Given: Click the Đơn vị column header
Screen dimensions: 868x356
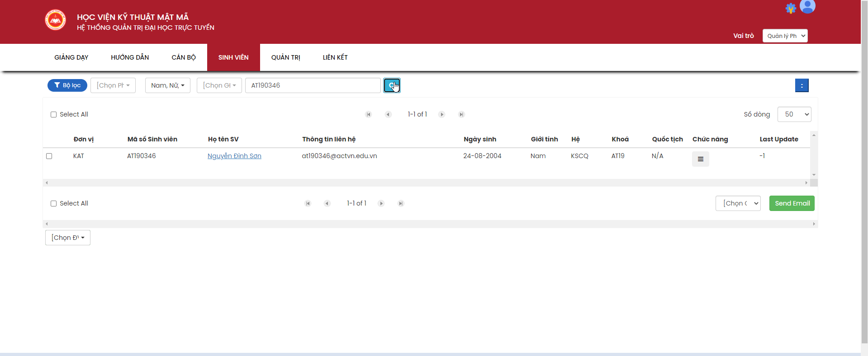Looking at the screenshot, I should [x=84, y=139].
